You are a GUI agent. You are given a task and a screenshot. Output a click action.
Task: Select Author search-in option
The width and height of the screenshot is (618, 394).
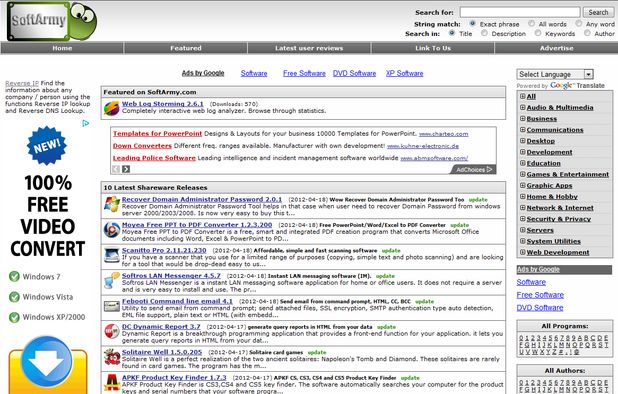(587, 33)
